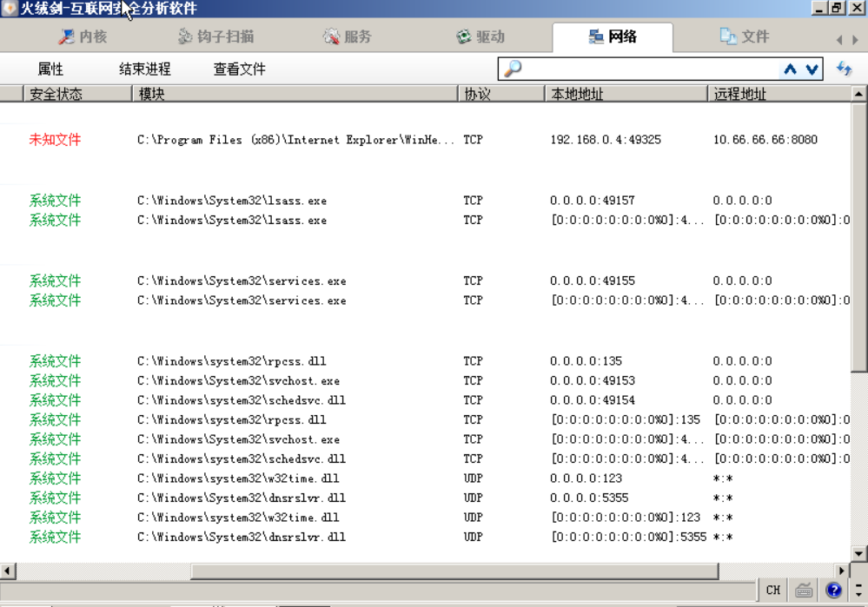
Task: Sort by 本地地址 column header
Action: (x=626, y=94)
